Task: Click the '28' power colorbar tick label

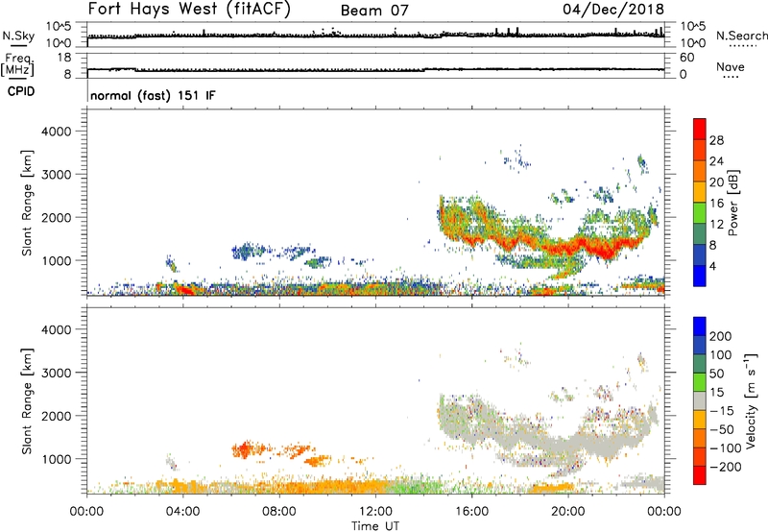Action: [716, 140]
